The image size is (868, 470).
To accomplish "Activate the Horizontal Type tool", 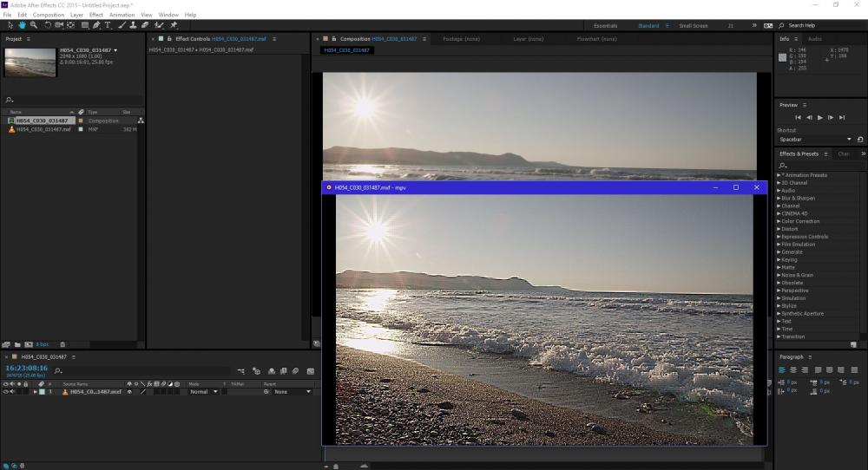I will click(108, 25).
